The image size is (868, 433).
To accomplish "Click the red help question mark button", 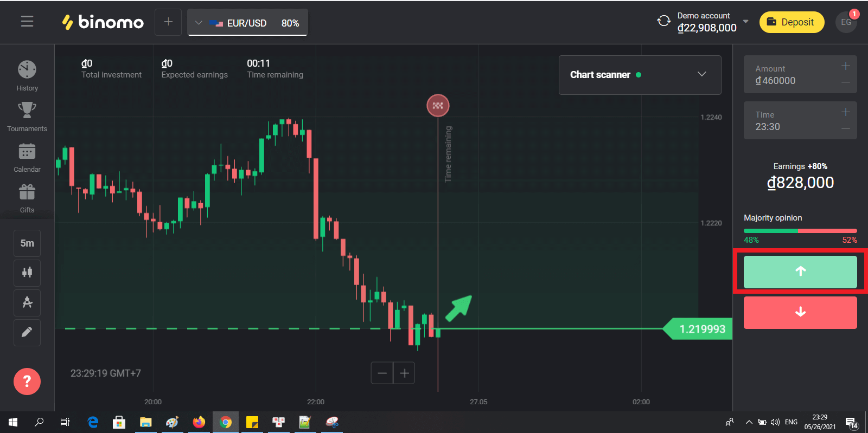I will pyautogui.click(x=27, y=382).
